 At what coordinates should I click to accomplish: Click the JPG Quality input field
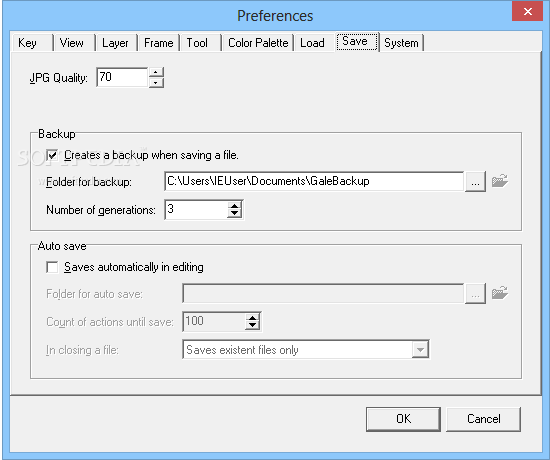click(x=122, y=77)
